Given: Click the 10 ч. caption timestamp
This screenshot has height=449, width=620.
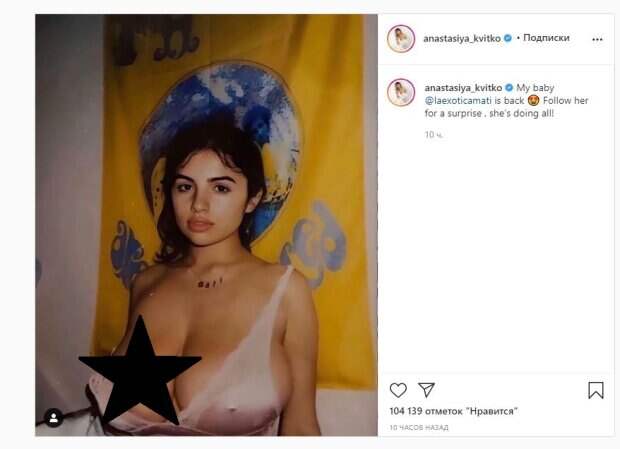Looking at the screenshot, I should click(x=434, y=135).
